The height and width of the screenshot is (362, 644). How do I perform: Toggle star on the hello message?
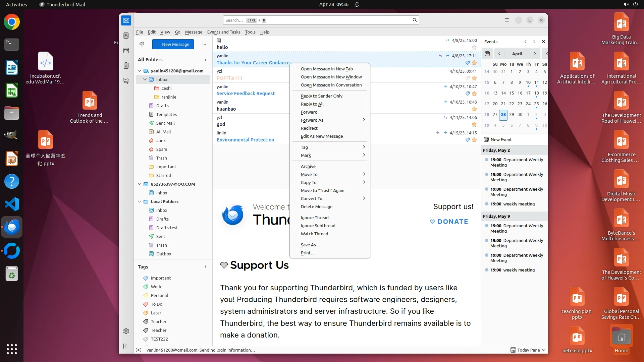(x=474, y=48)
